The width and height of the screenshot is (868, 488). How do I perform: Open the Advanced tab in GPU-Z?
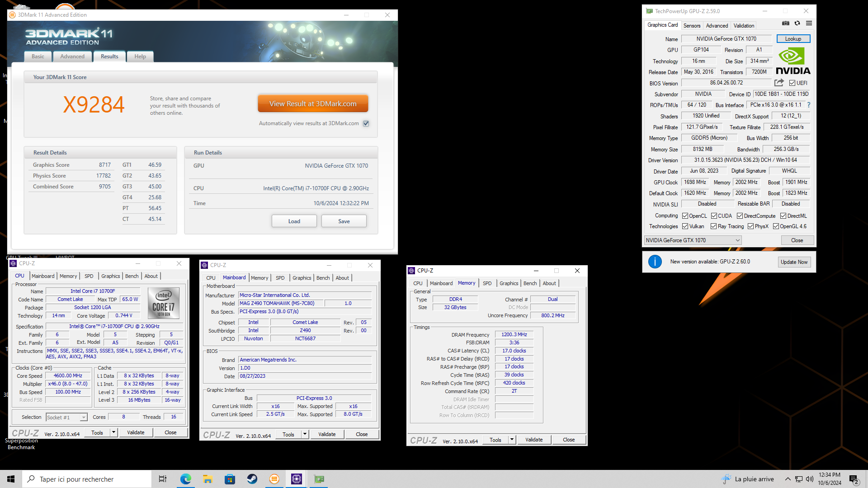717,26
